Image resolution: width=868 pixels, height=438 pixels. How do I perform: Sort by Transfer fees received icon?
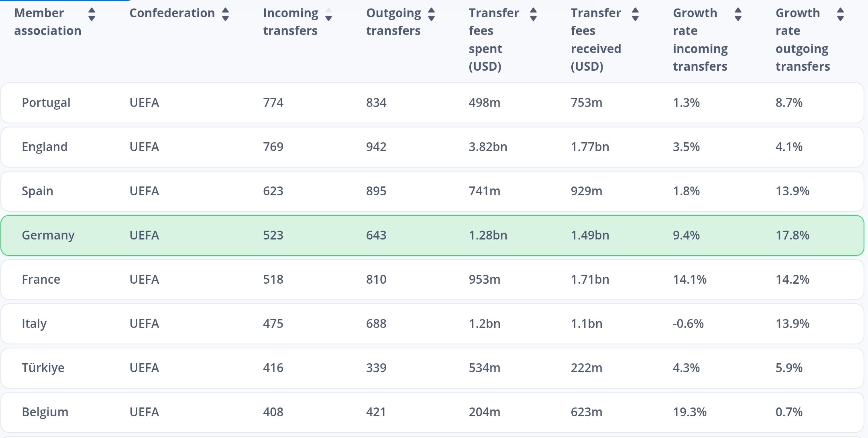635,14
